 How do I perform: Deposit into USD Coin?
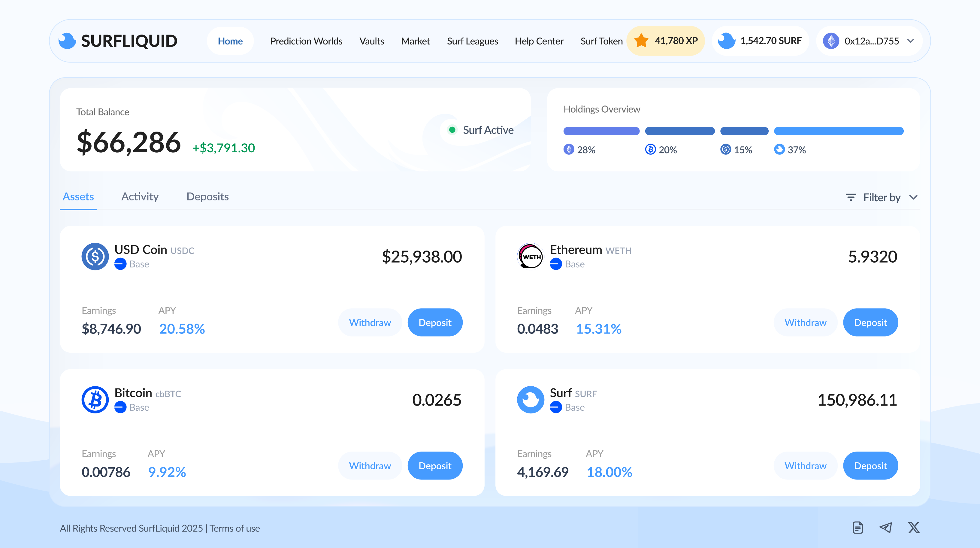(435, 322)
